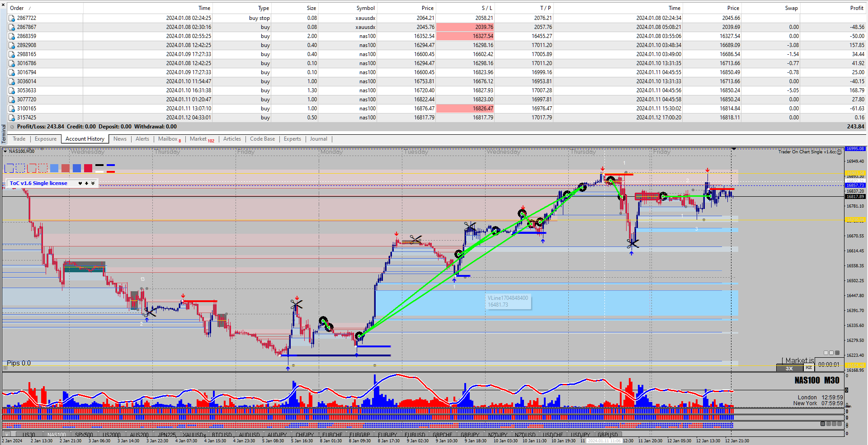Select the dark blue filled zone tool

[x=77, y=168]
